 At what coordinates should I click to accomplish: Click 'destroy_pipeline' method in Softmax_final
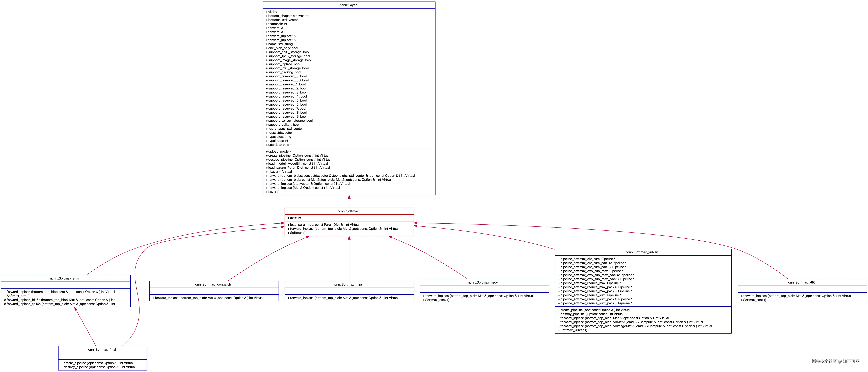[x=98, y=367]
